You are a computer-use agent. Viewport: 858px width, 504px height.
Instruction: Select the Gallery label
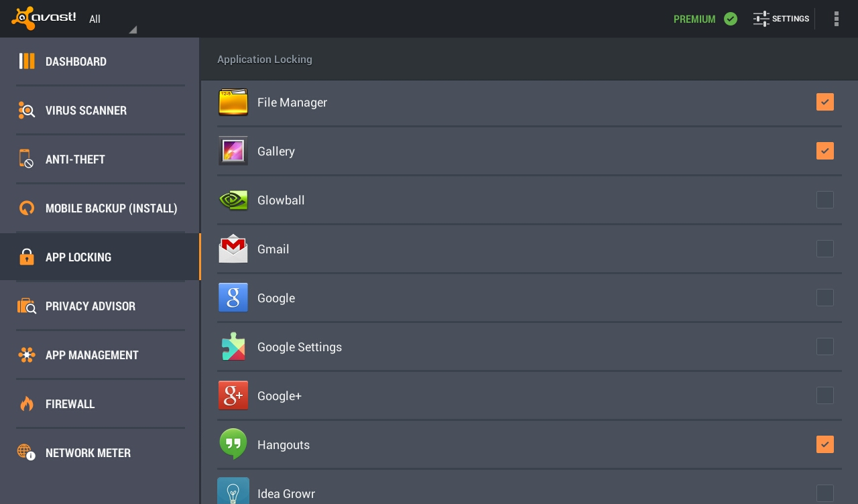click(276, 151)
